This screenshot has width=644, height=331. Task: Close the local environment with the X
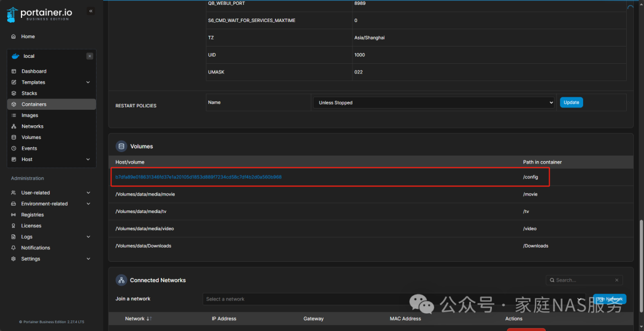[89, 56]
